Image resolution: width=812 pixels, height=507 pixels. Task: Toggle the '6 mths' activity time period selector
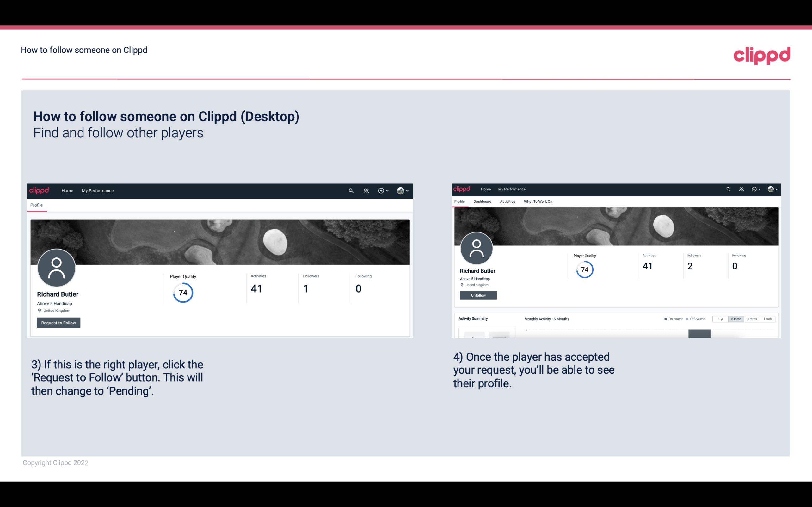coord(736,319)
